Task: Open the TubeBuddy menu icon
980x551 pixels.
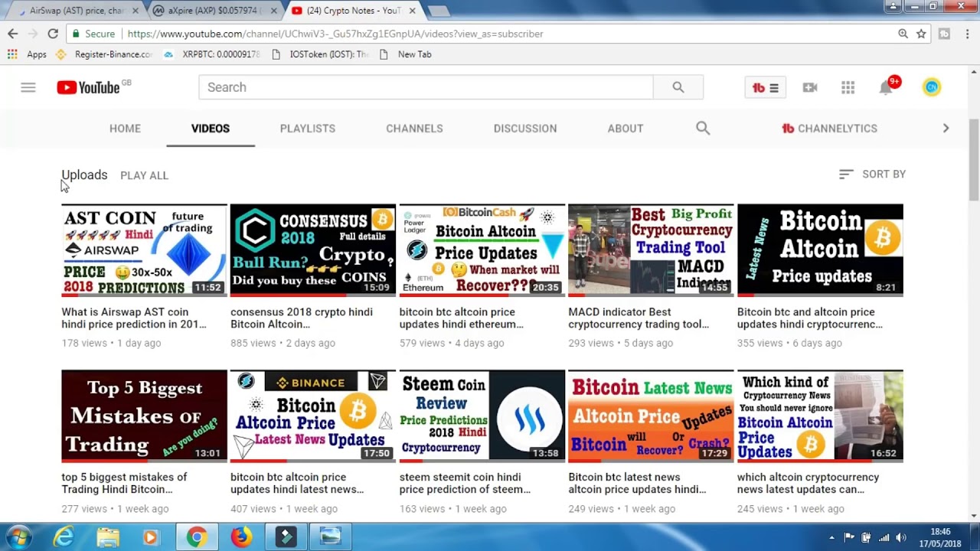Action: (765, 88)
